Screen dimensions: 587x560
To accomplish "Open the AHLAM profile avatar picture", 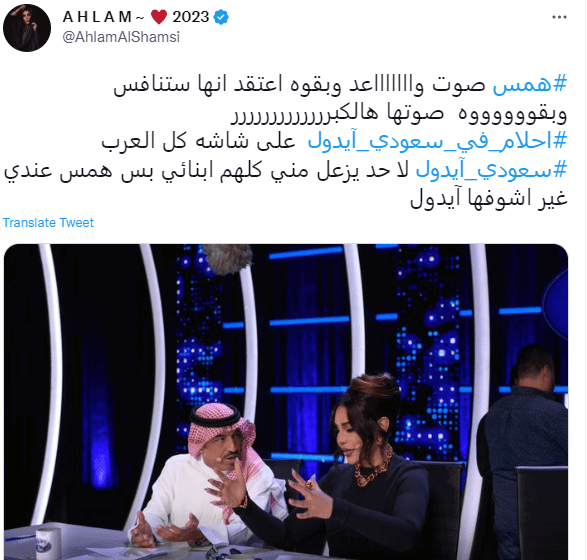I will click(x=27, y=28).
